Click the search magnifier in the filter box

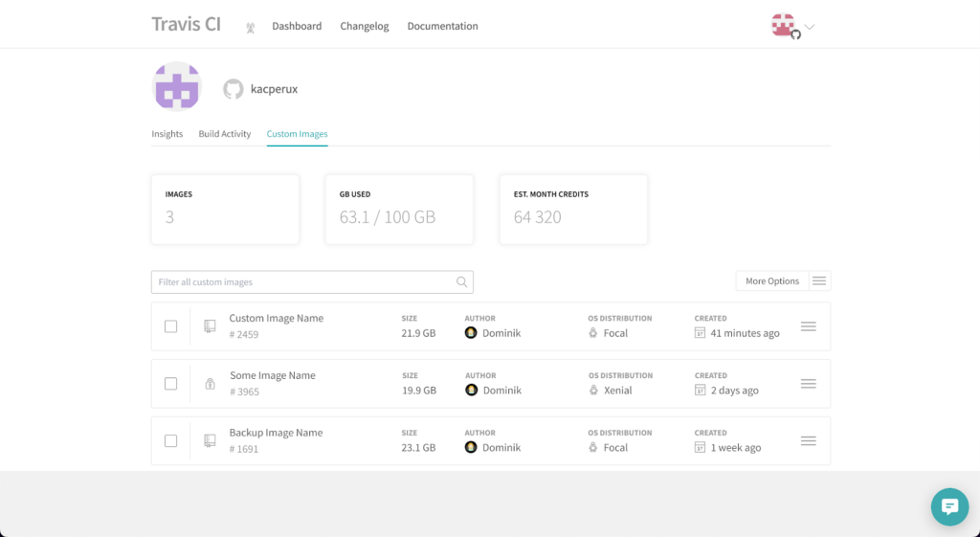[x=462, y=282]
